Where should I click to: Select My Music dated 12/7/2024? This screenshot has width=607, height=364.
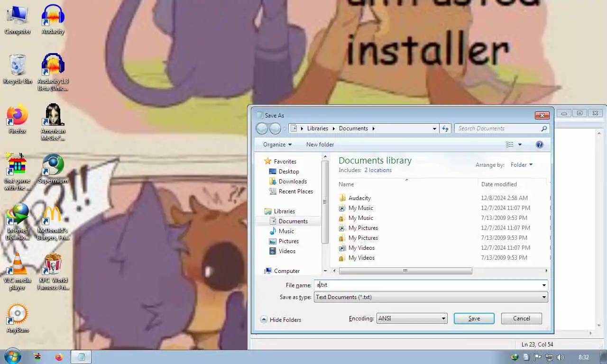point(360,208)
